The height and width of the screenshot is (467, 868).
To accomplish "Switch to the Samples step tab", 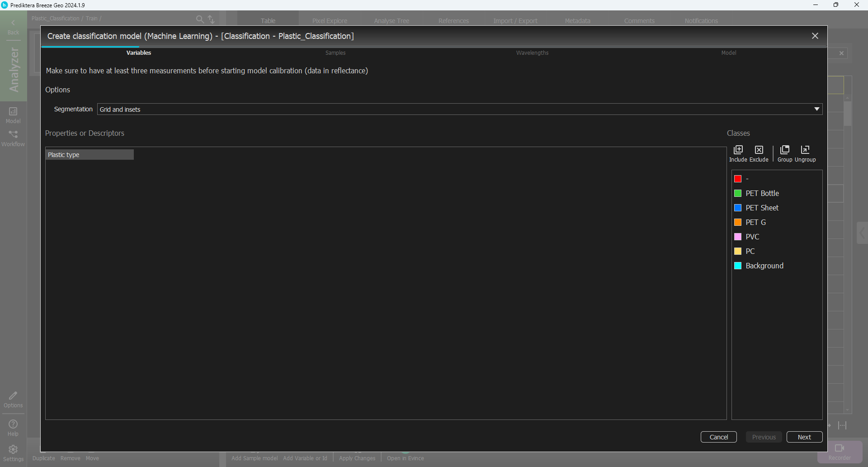I will coord(335,53).
